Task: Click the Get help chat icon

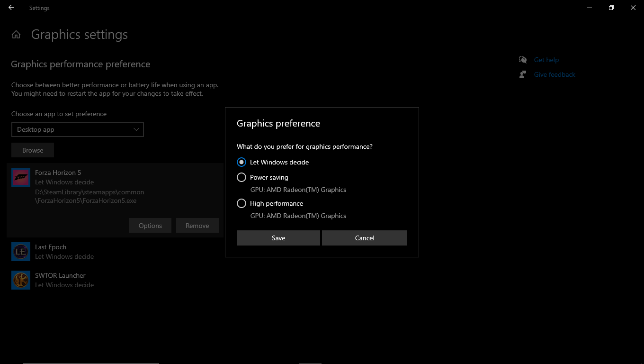Action: [523, 60]
